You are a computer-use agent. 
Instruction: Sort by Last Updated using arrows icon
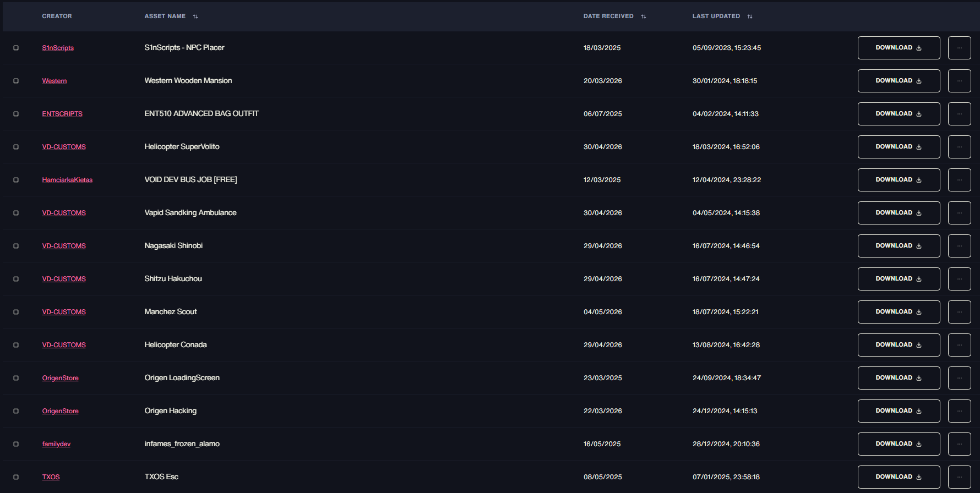(x=750, y=17)
